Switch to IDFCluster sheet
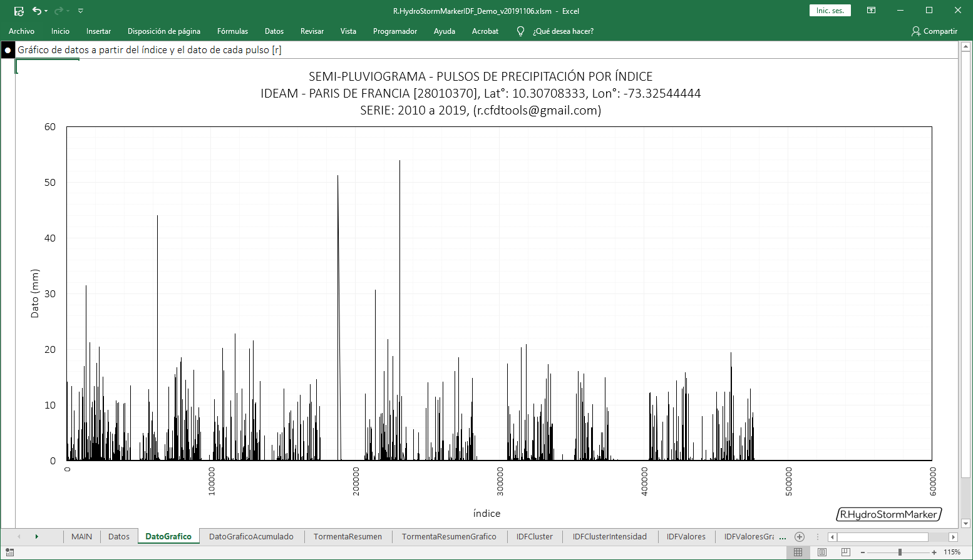Viewport: 973px width, 560px height. click(535, 536)
